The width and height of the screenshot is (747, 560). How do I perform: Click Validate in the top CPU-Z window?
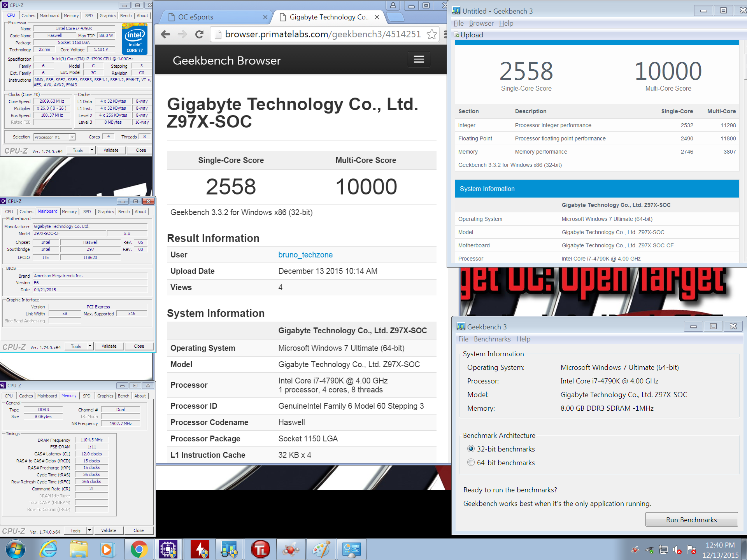(111, 150)
